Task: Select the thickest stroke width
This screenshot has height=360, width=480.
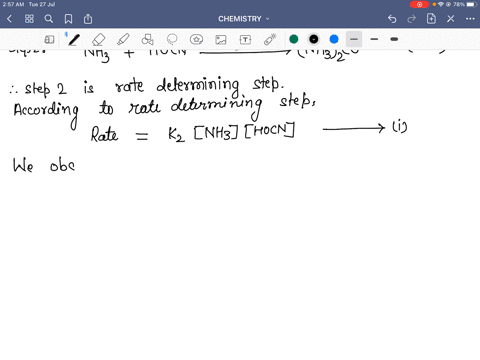Action: (394, 39)
